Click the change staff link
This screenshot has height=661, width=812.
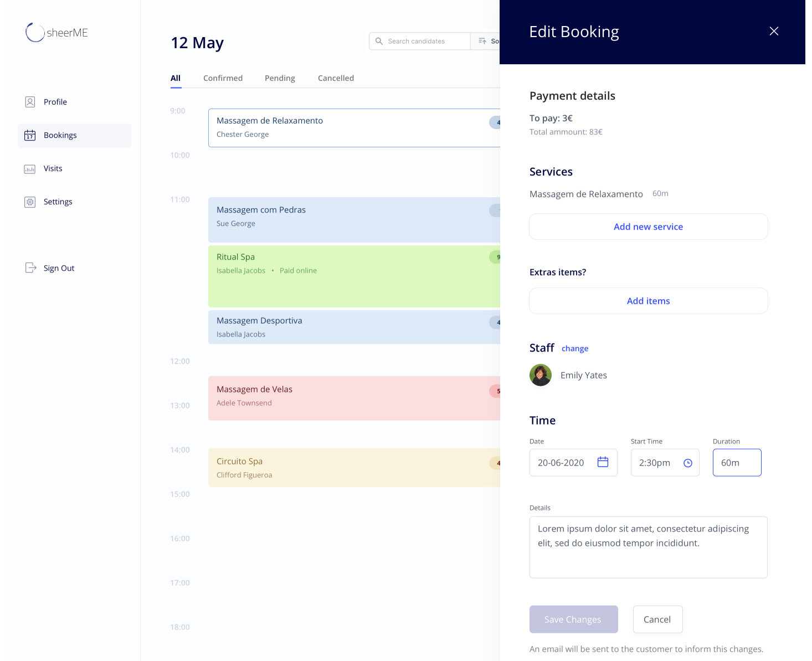click(x=575, y=348)
